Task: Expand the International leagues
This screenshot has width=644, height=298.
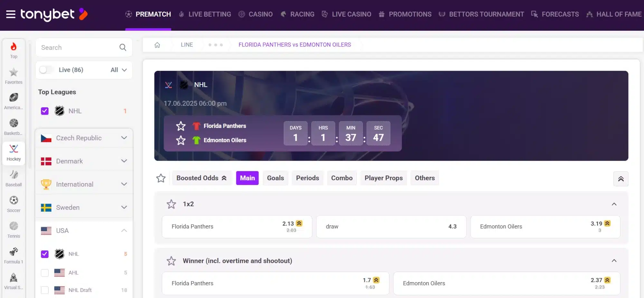Action: (x=84, y=184)
